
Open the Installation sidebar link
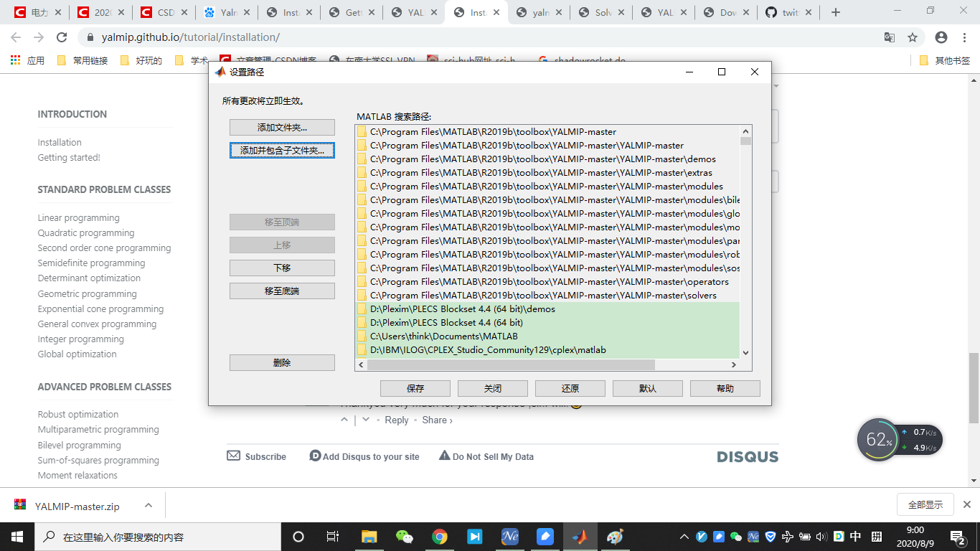pos(60,142)
